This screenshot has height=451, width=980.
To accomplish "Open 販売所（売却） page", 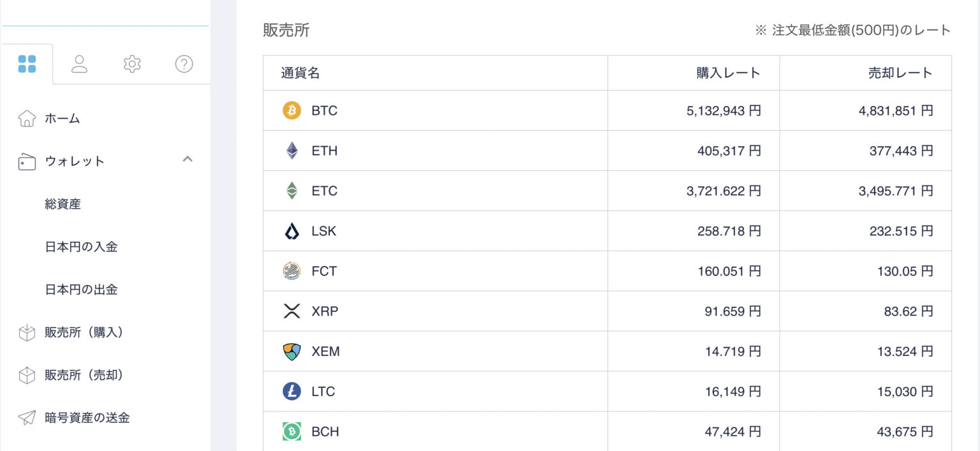I will [84, 375].
